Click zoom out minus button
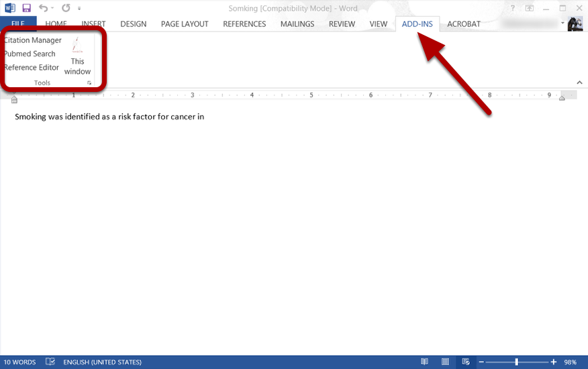 pyautogui.click(x=481, y=362)
